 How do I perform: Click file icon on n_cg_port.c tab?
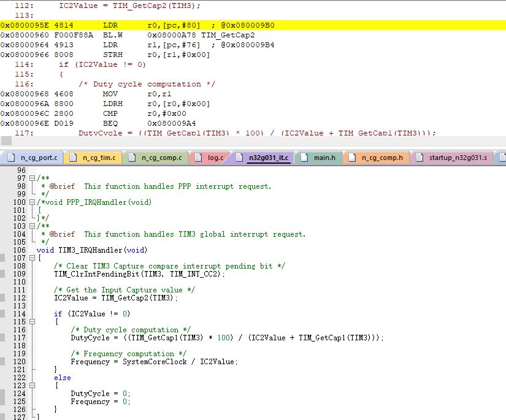pyautogui.click(x=11, y=158)
